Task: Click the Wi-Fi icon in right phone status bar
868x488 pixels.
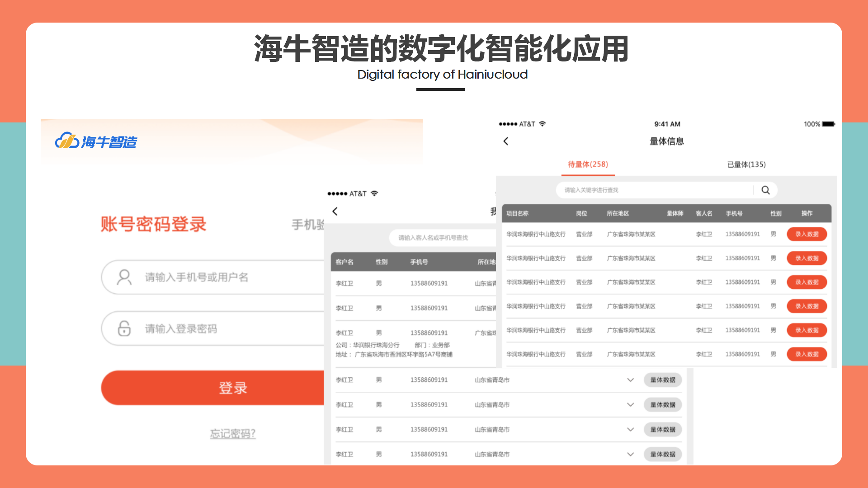Action: 542,124
